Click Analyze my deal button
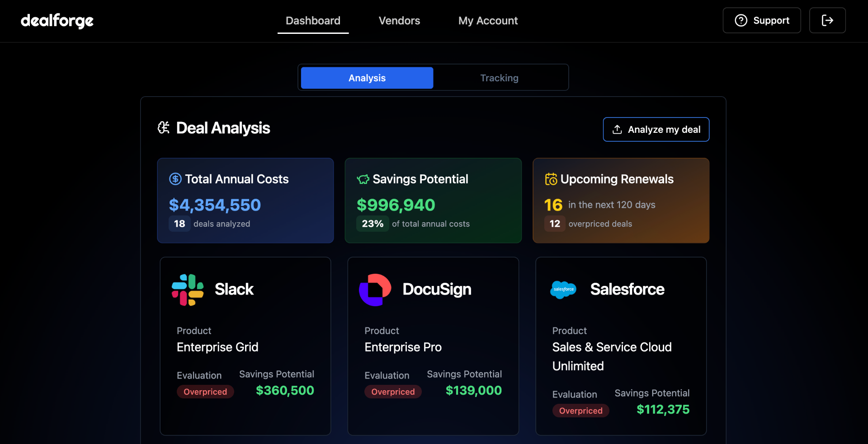 656,130
